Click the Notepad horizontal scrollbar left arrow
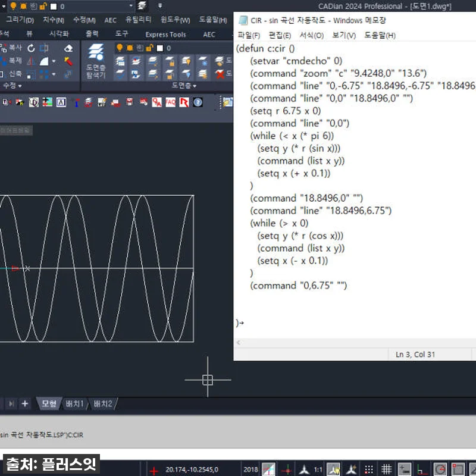Image resolution: width=476 pixels, height=476 pixels. point(239,343)
